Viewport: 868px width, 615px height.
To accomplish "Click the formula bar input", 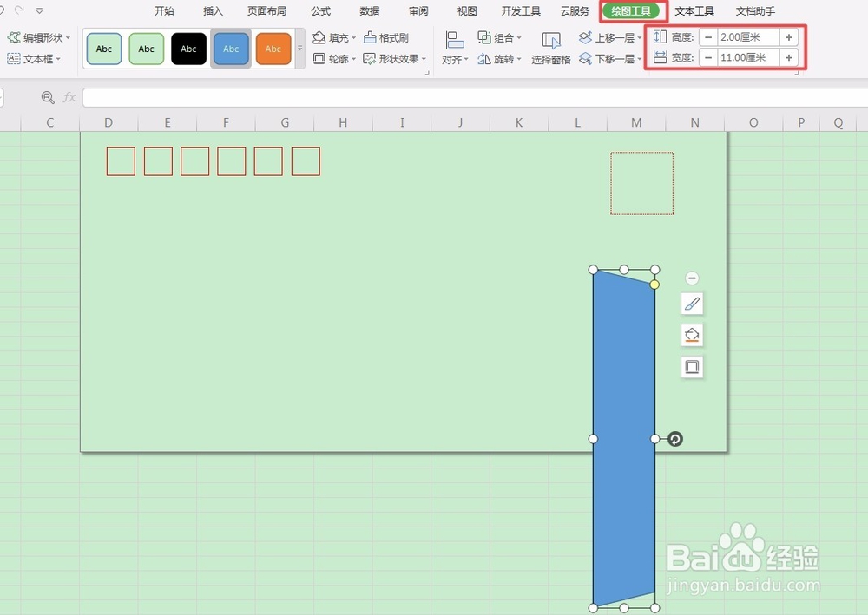I will click(475, 98).
